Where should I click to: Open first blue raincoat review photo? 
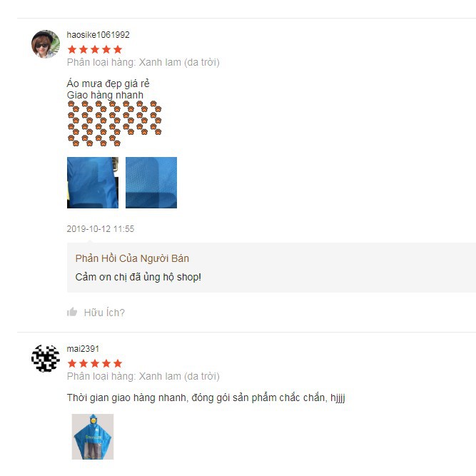pyautogui.click(x=93, y=183)
